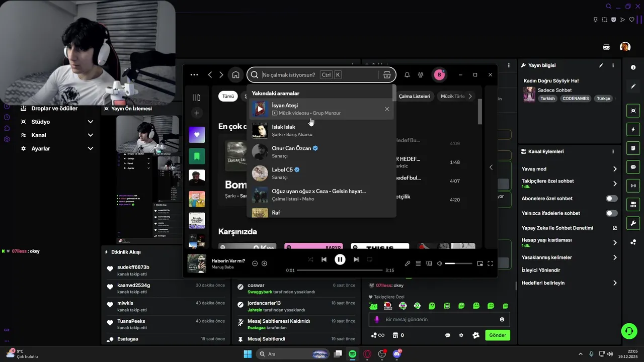Open İzleyici Yönlendir action
Viewport: 644px width, 362px height.
click(541, 270)
